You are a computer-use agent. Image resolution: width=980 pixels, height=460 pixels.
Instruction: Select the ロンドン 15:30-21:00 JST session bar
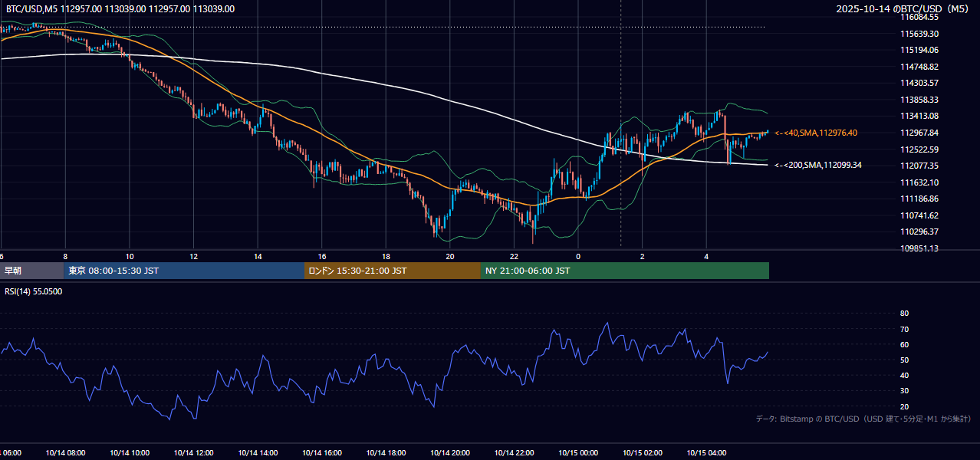[393, 271]
